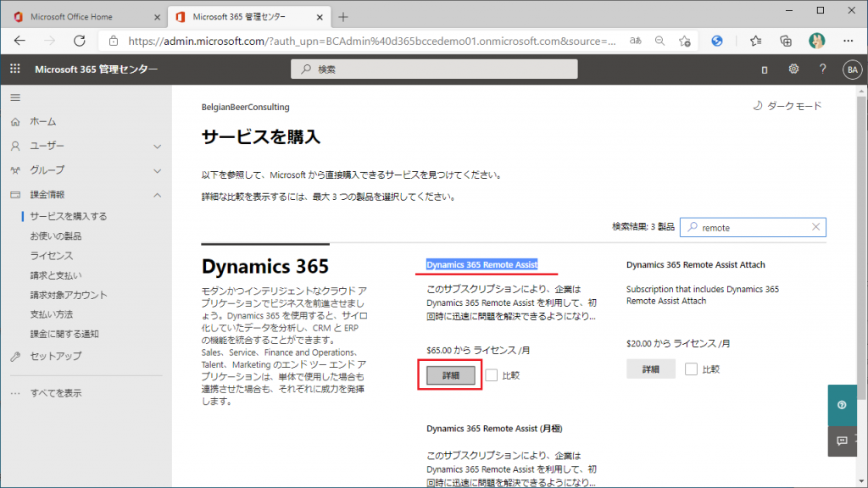The height and width of the screenshot is (488, 868).
Task: Reload the page with refresh icon
Action: pyautogui.click(x=80, y=41)
